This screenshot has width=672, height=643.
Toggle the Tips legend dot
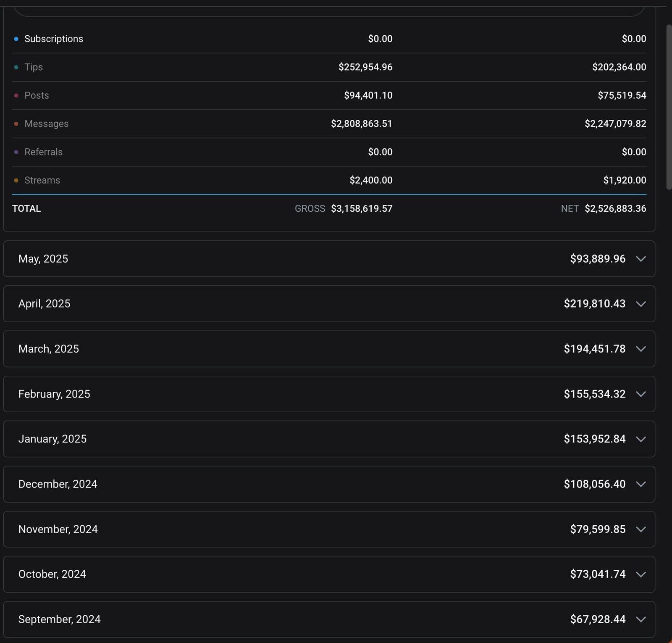pyautogui.click(x=16, y=67)
